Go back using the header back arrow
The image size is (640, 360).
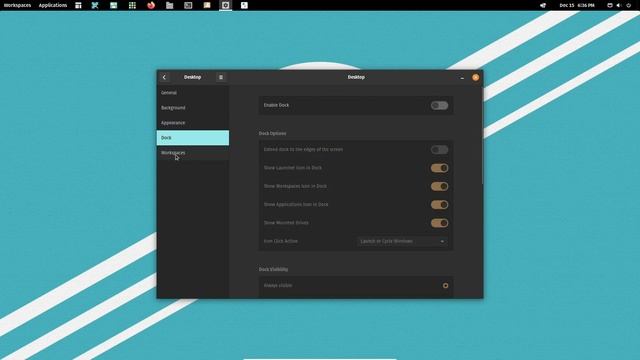tap(164, 77)
